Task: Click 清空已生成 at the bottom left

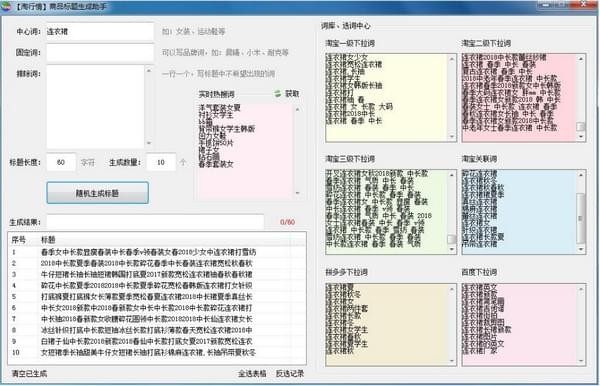Action: [29, 373]
